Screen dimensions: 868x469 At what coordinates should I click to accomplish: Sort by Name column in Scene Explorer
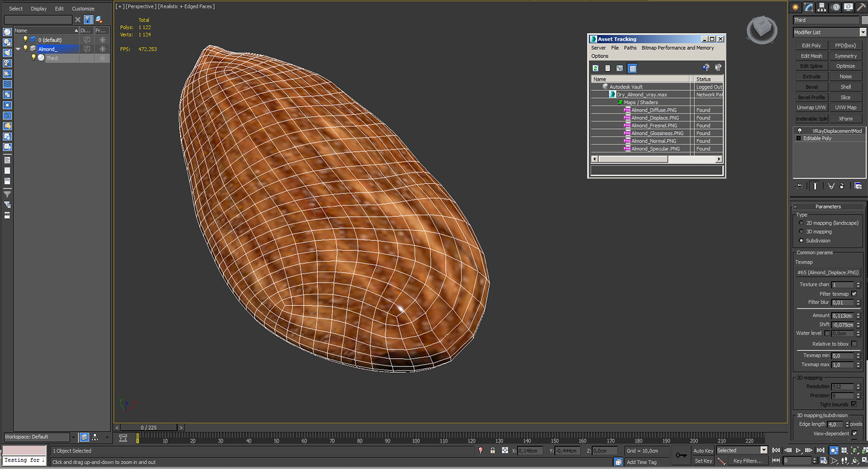point(46,30)
